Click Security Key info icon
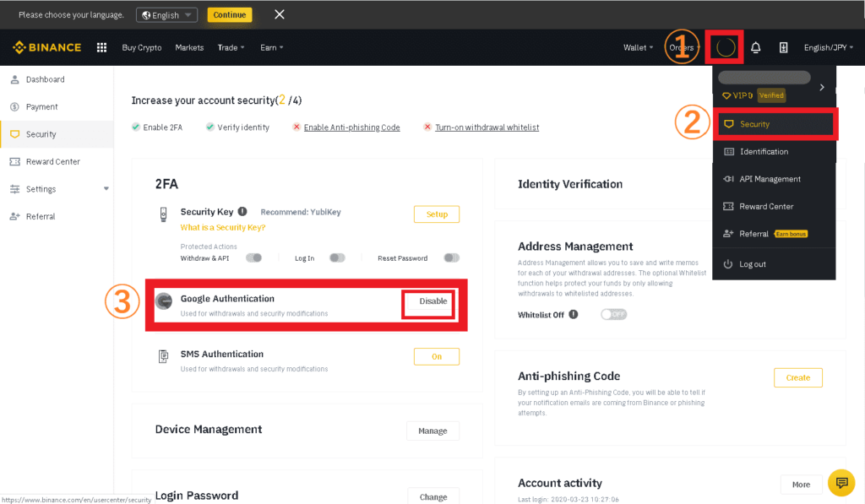 242,211
